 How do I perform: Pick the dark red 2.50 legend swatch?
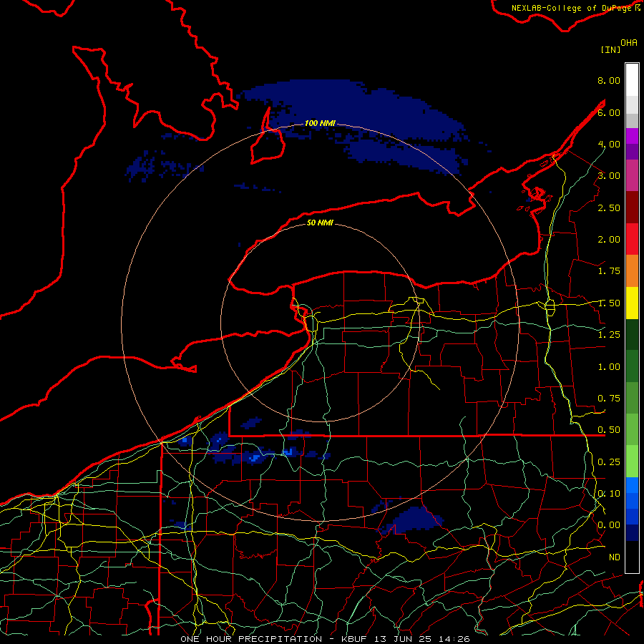point(632,208)
